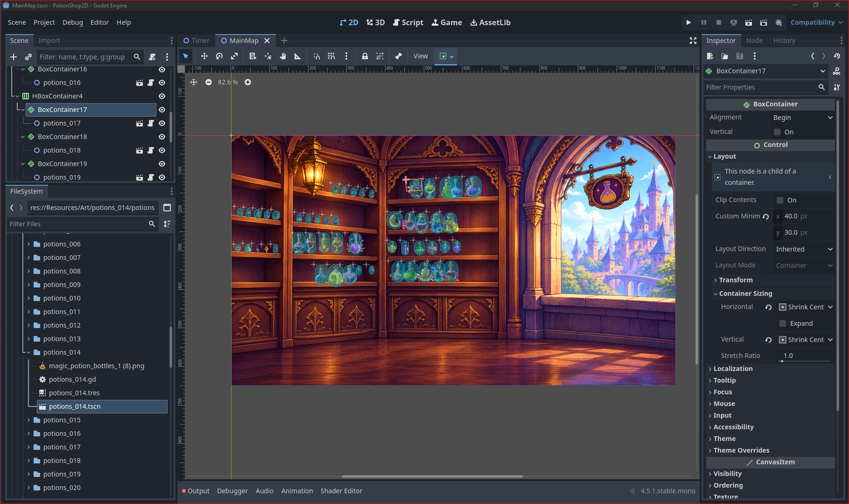Enable the Vertical checkbox under BoxContainer
This screenshot has height=504, width=849.
777,132
